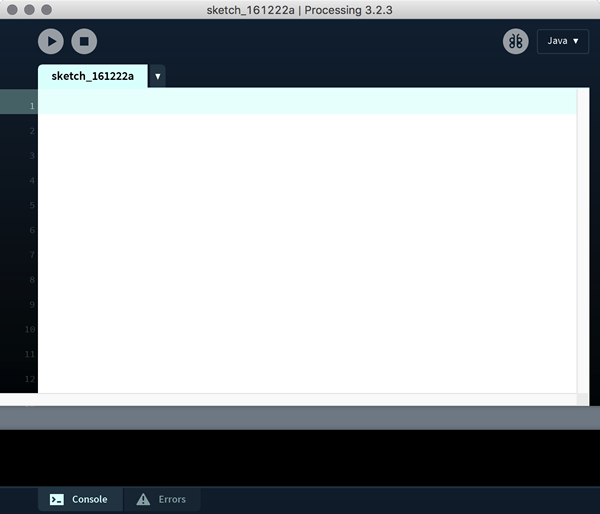This screenshot has height=514, width=600.
Task: Select line number 8 in gutter
Action: [32, 280]
